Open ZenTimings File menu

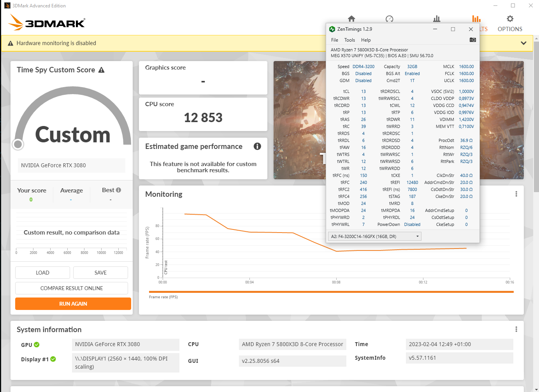[335, 40]
